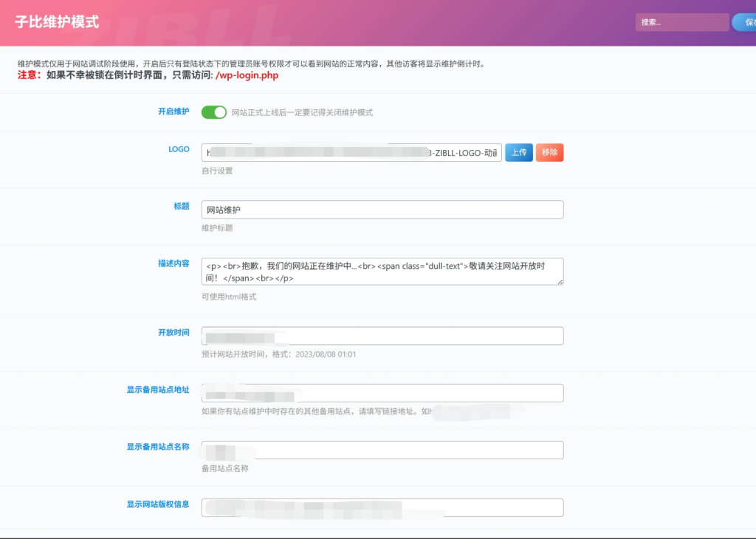The height and width of the screenshot is (539, 756).
Task: Click the 显示备用站点地址 input field
Action: click(382, 393)
